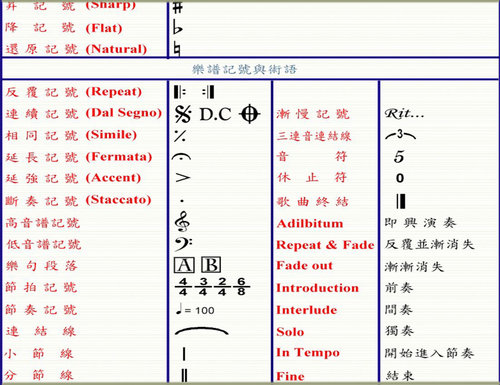Click the quarter note = 100 tempo mark
Image resolution: width=500 pixels, height=385 pixels.
(x=195, y=309)
